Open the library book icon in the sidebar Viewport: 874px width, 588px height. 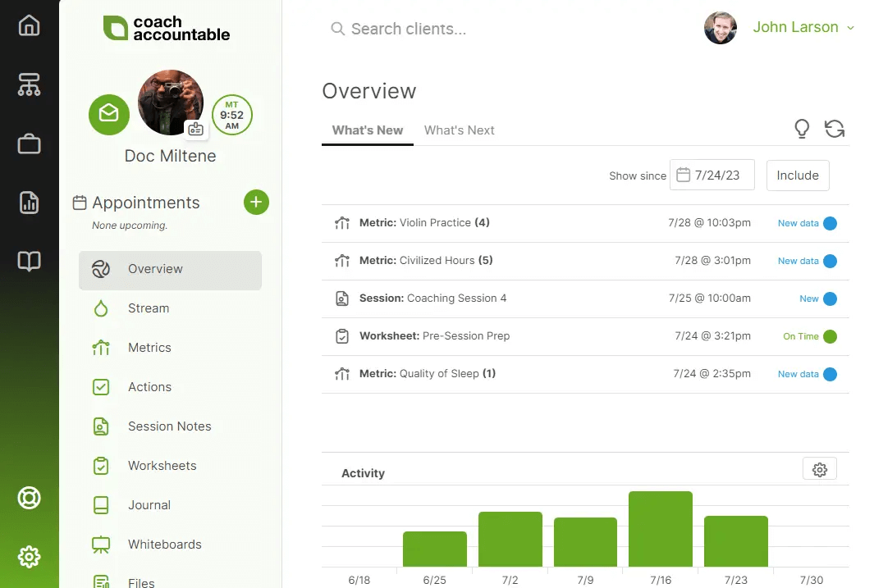click(x=30, y=261)
